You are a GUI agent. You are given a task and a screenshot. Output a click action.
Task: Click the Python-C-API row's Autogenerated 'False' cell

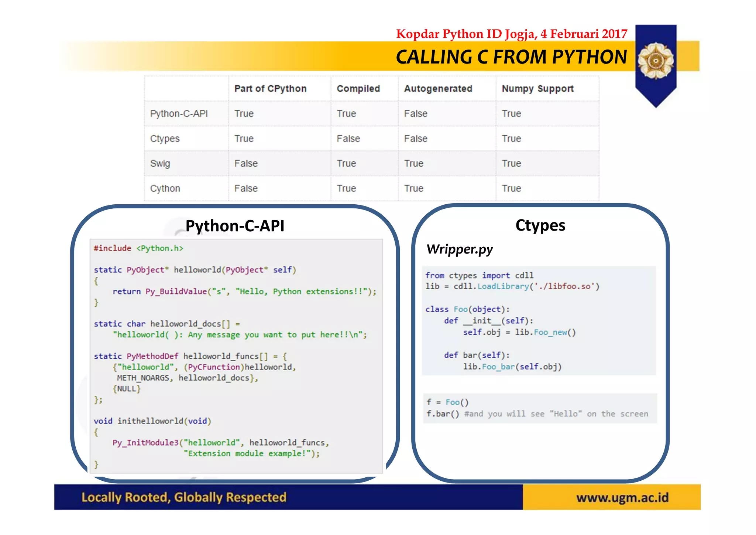(416, 113)
